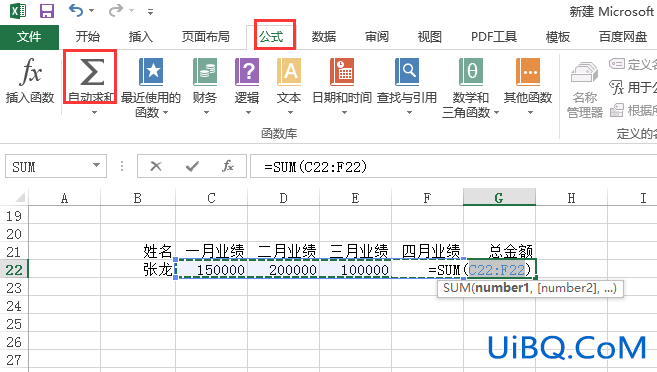Switch to the 视图 tab
Image resolution: width=657 pixels, height=372 pixels.
point(429,37)
